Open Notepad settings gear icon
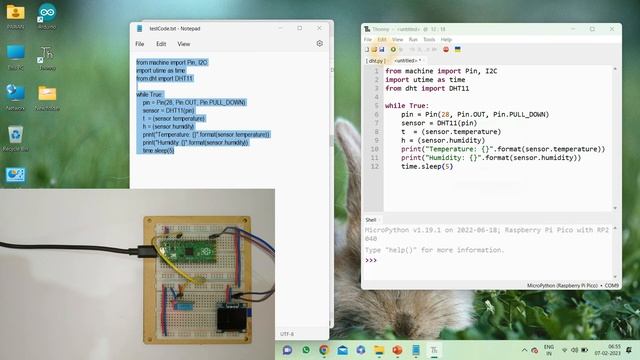Screen dimensions: 640x360 320,43
